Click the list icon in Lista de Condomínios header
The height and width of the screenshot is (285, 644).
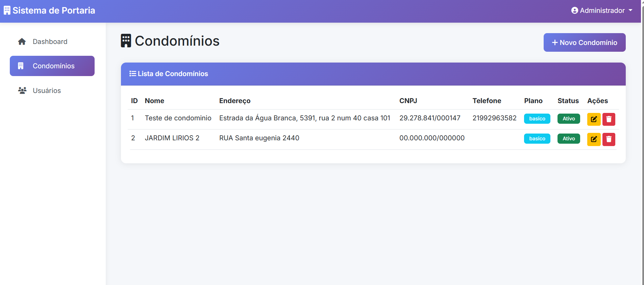tap(132, 74)
